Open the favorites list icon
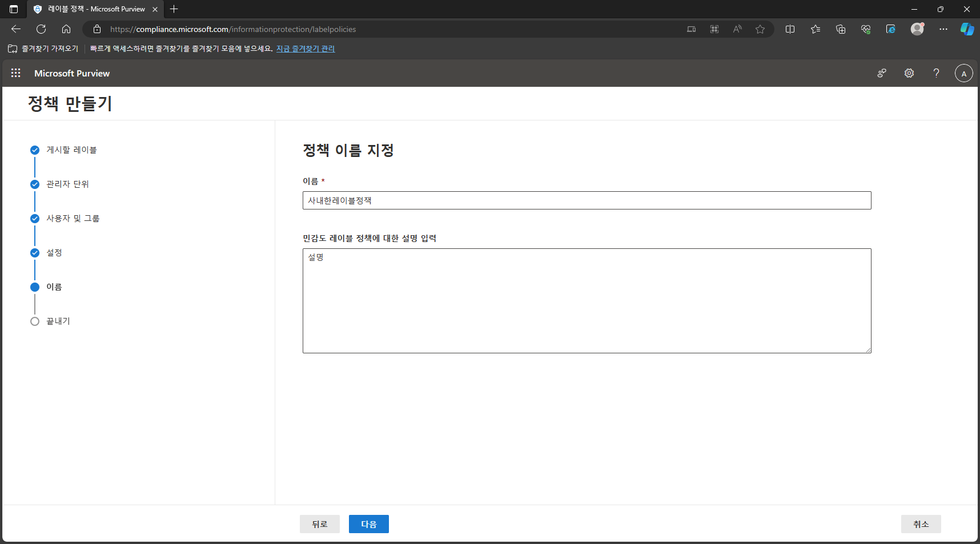Viewport: 980px width, 544px height. 816,29
